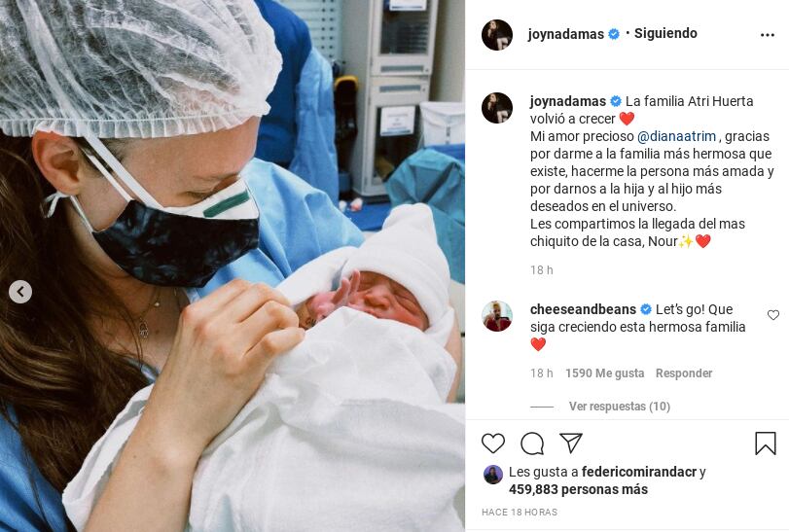Click joynadamas avatar beside caption
789x532 pixels.
(x=497, y=108)
